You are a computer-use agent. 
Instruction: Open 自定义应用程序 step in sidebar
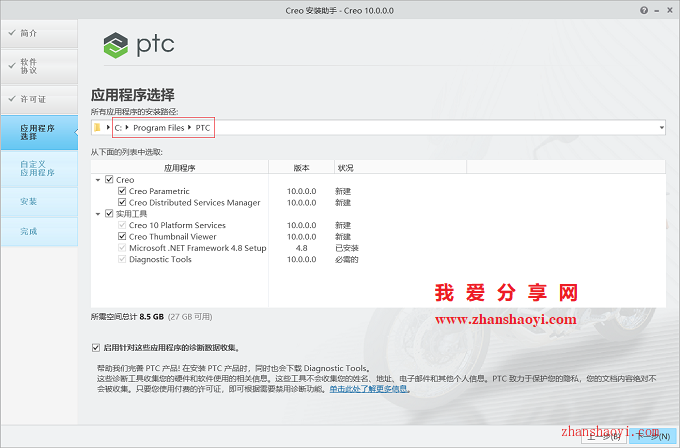39,168
